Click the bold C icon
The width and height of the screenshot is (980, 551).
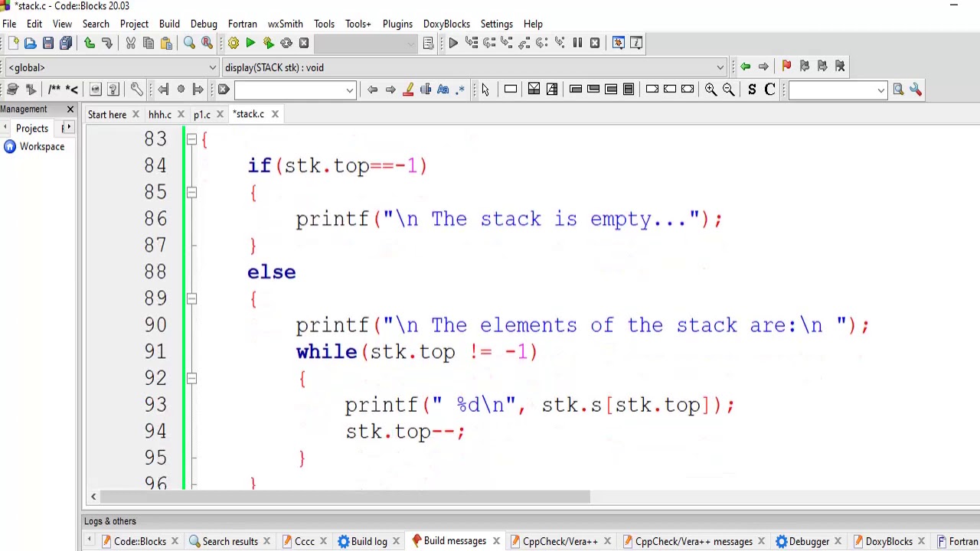point(769,90)
